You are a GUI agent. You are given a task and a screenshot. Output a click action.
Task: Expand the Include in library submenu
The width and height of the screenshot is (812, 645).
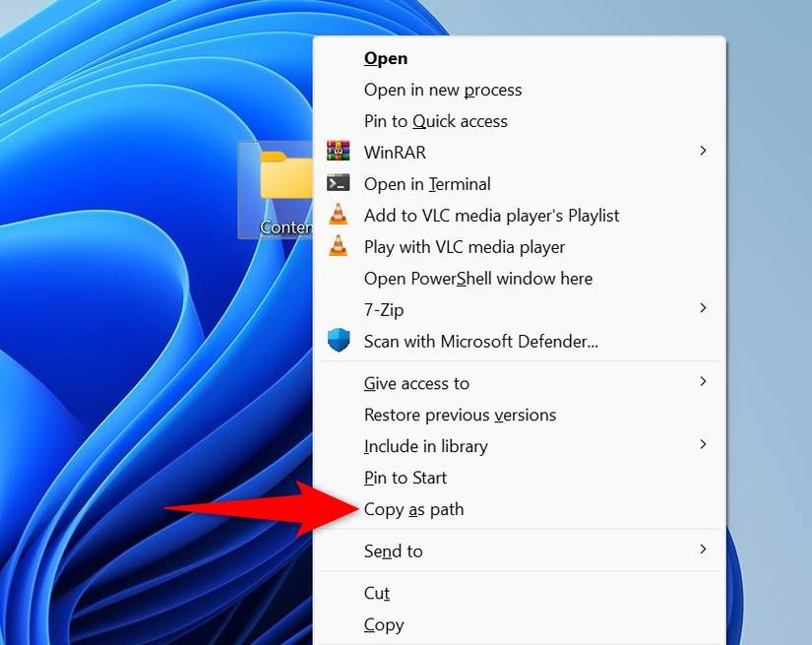(x=703, y=445)
